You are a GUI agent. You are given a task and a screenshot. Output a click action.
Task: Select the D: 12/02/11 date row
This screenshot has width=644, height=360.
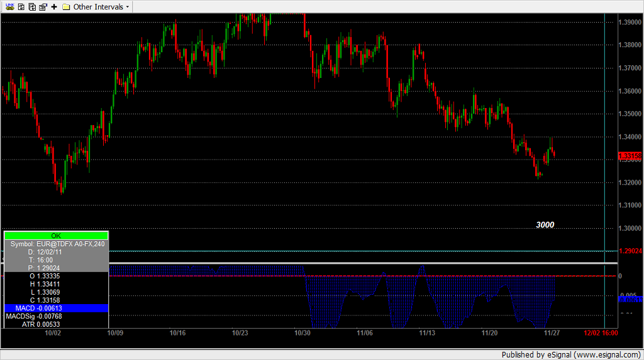(56, 252)
